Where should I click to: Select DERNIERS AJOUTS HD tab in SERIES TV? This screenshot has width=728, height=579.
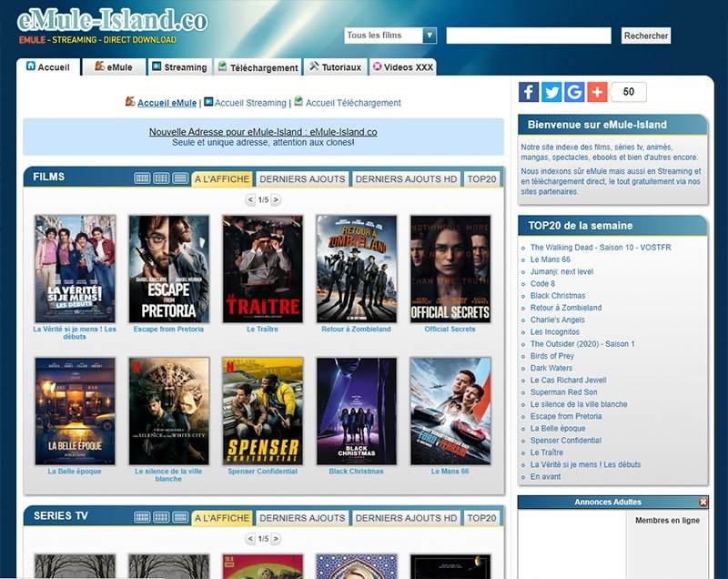pos(406,518)
